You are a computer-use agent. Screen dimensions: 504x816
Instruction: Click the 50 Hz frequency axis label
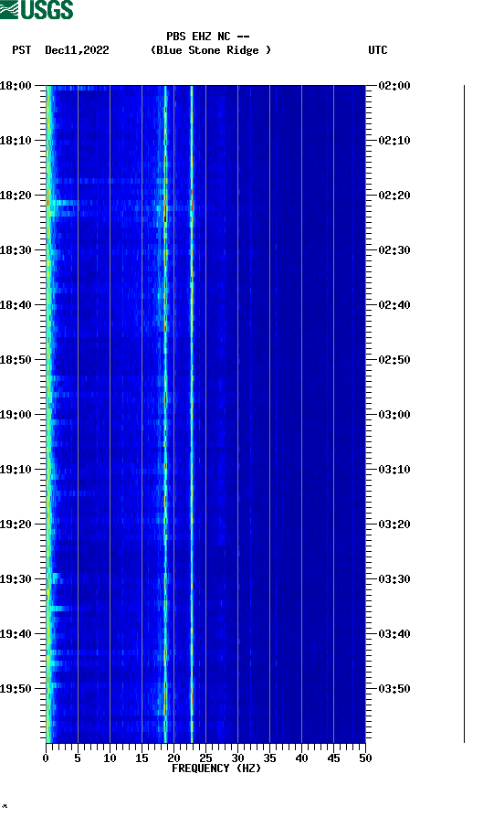365,758
